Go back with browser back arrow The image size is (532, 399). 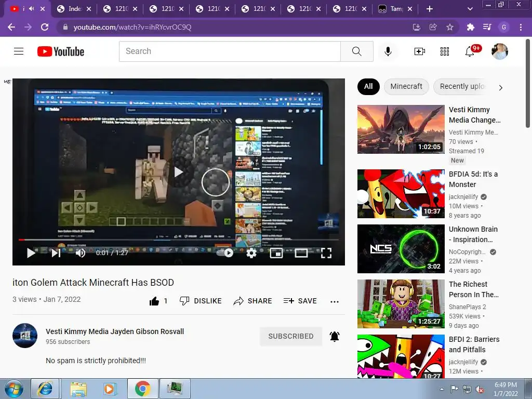(11, 27)
